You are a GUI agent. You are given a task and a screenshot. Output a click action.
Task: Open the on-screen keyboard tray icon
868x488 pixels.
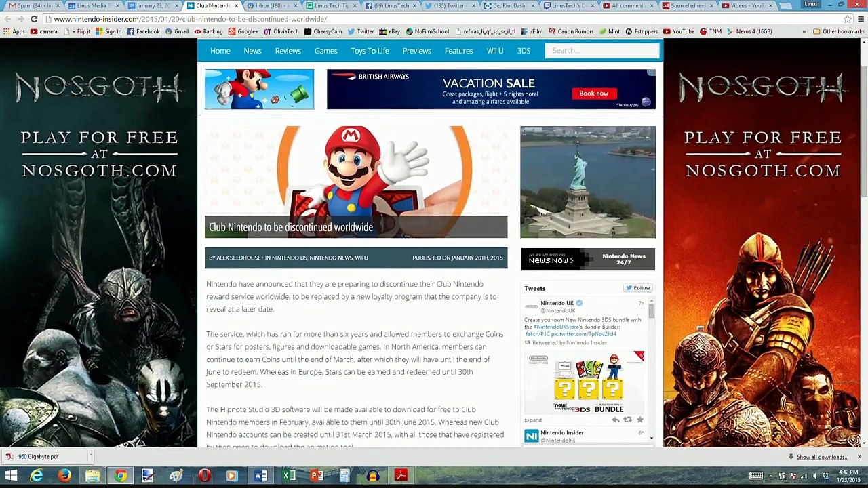coord(755,476)
